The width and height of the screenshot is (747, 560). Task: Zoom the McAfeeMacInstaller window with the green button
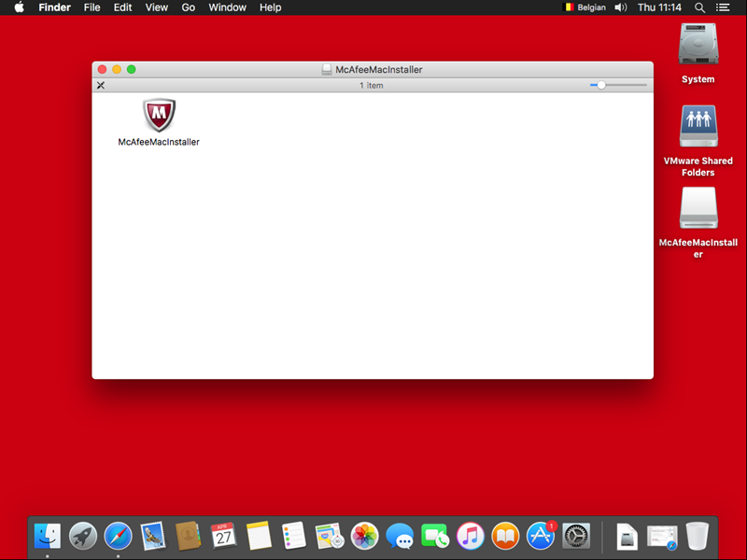coord(132,69)
